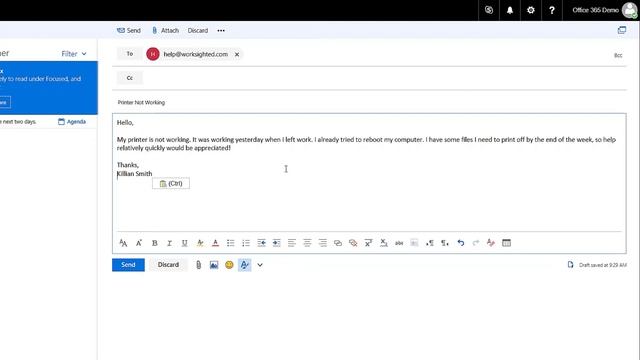Open the font color picker
Image resolution: width=640 pixels, height=360 pixels.
pyautogui.click(x=216, y=243)
